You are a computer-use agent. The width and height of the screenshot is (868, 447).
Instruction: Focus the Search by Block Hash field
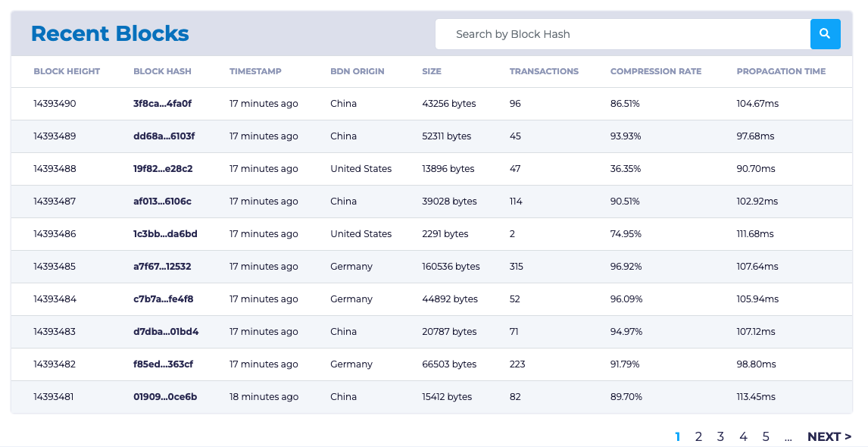pyautogui.click(x=623, y=34)
